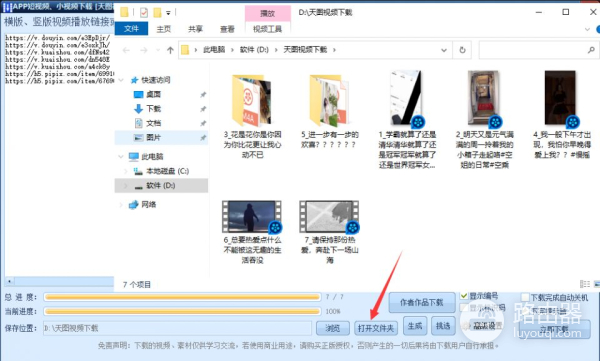Click the 立即下载 button
This screenshot has height=361, width=600.
tap(555, 329)
